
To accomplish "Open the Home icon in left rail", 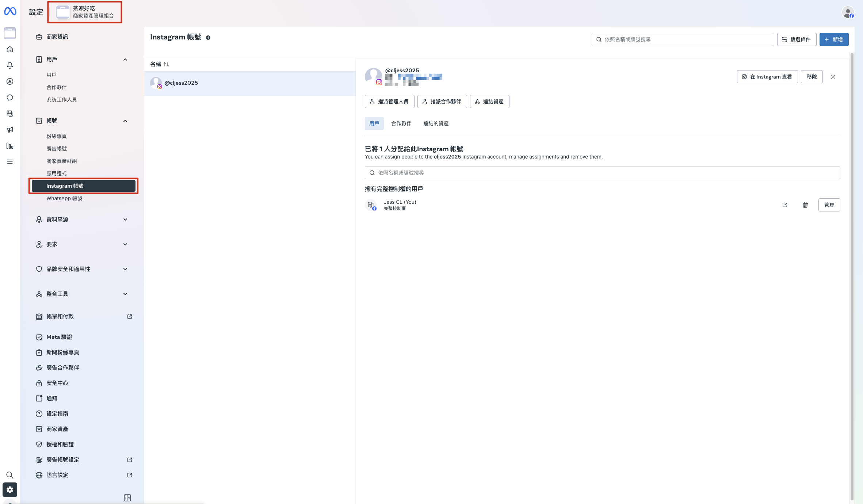I will [x=10, y=49].
